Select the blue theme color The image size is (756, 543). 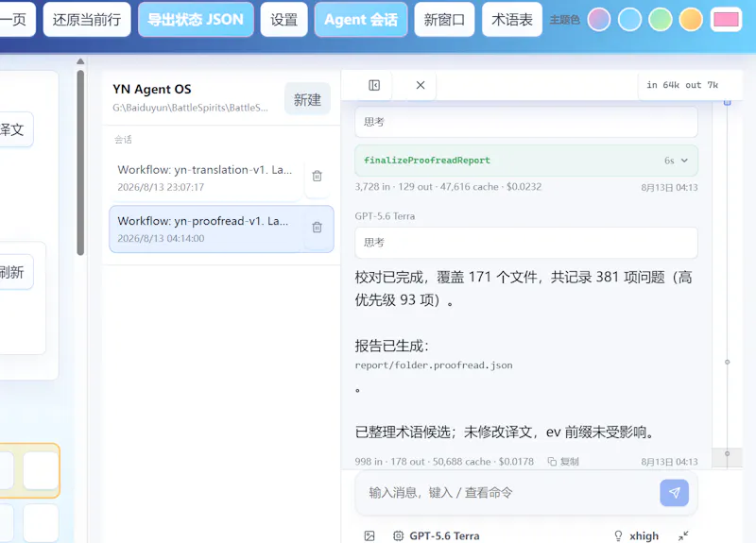(x=629, y=20)
